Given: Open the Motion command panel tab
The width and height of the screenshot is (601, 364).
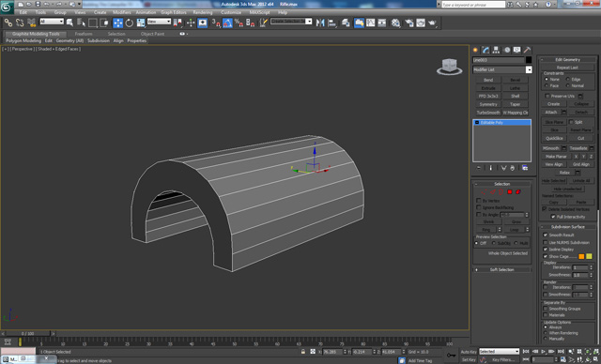Looking at the screenshot, I should click(507, 50).
